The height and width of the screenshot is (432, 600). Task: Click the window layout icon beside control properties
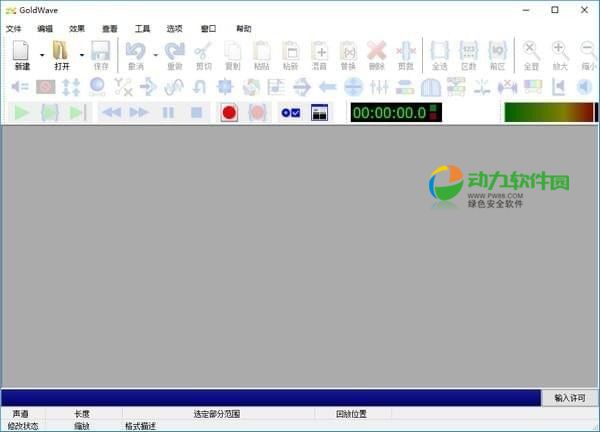(x=320, y=112)
